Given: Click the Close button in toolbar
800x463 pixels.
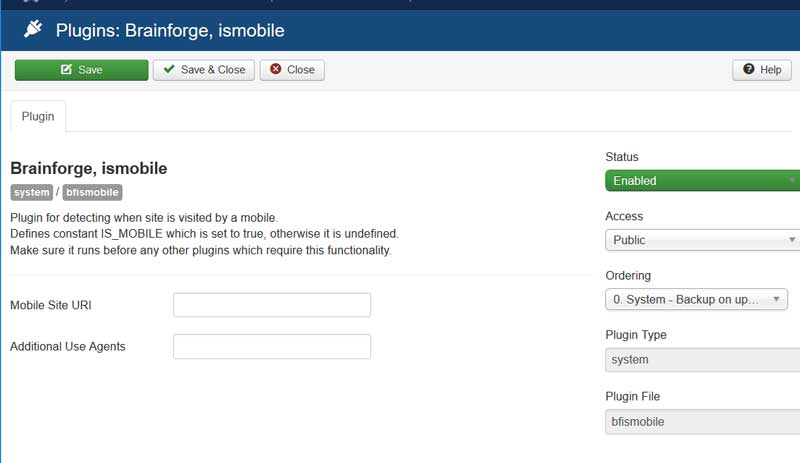Looking at the screenshot, I should click(x=292, y=70).
